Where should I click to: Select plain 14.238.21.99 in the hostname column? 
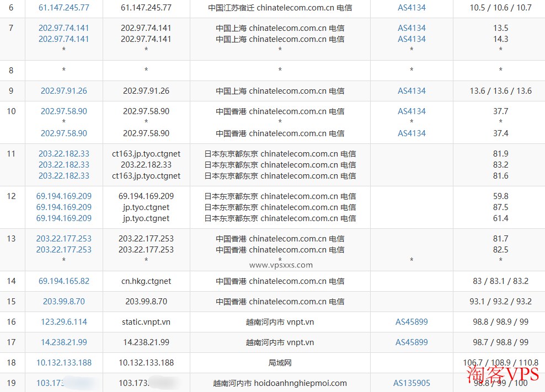pos(146,342)
